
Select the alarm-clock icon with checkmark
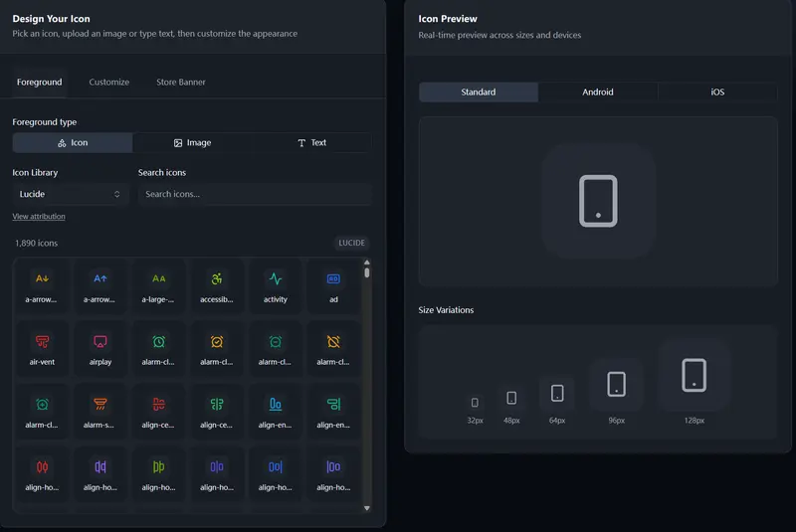coord(217,349)
